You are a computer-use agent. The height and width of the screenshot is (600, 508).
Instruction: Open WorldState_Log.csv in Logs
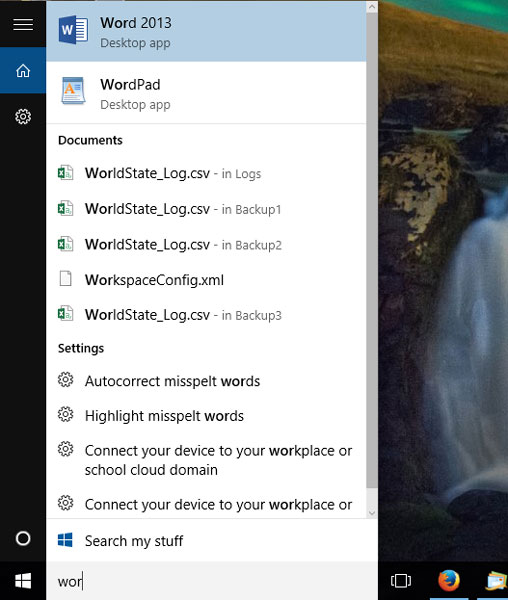[206, 173]
